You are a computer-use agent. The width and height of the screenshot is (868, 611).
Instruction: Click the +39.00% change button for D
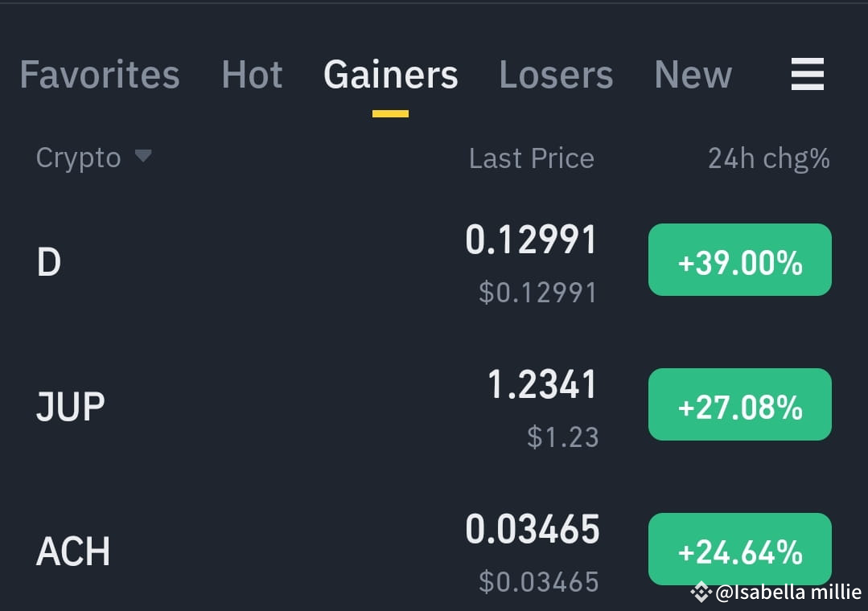pos(739,260)
